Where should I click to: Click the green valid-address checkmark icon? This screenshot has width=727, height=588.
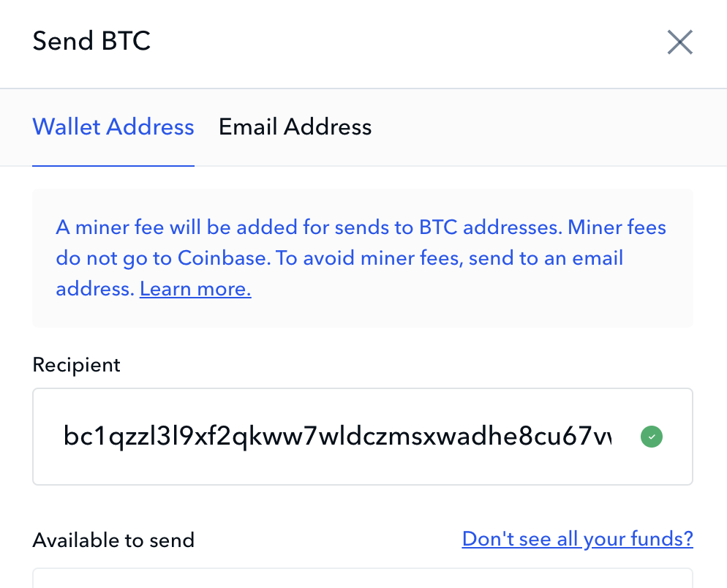652,437
